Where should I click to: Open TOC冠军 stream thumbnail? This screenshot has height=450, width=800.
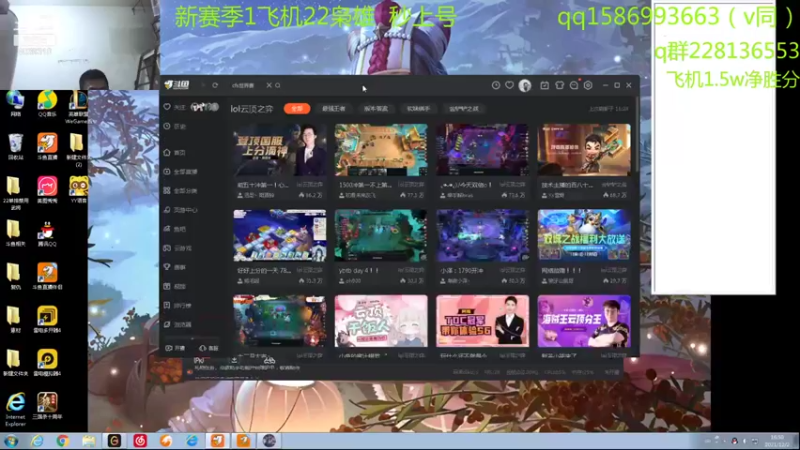point(482,321)
